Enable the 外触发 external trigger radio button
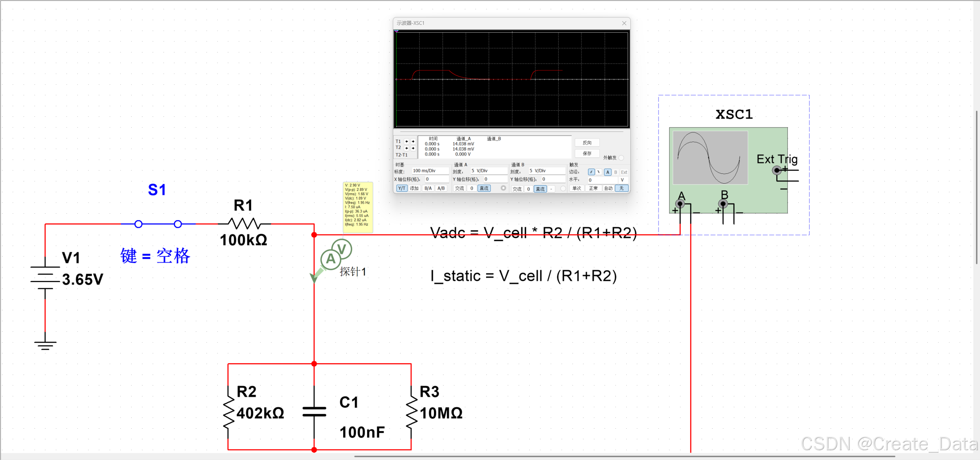980x460 pixels. click(621, 158)
